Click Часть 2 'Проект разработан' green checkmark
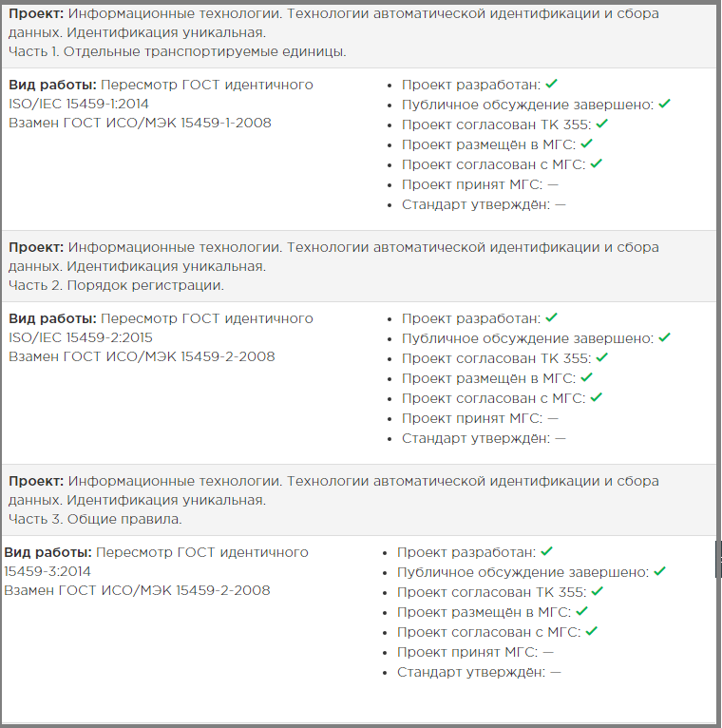 [551, 318]
